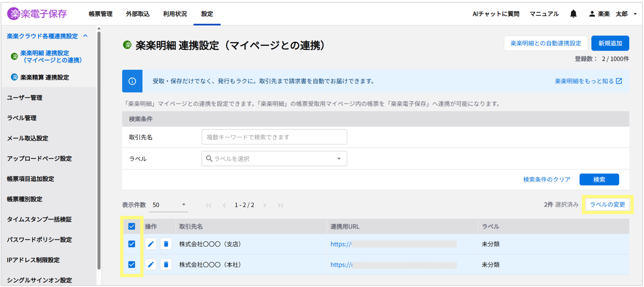Select 楽楽精算 連携設定 in sidebar
Screen dimensions: 644x287
point(44,78)
